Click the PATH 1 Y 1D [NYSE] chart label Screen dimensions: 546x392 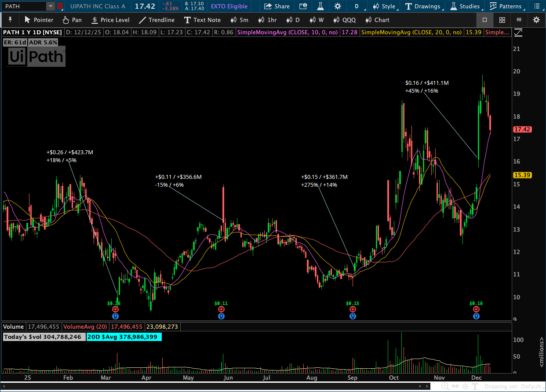coord(33,33)
